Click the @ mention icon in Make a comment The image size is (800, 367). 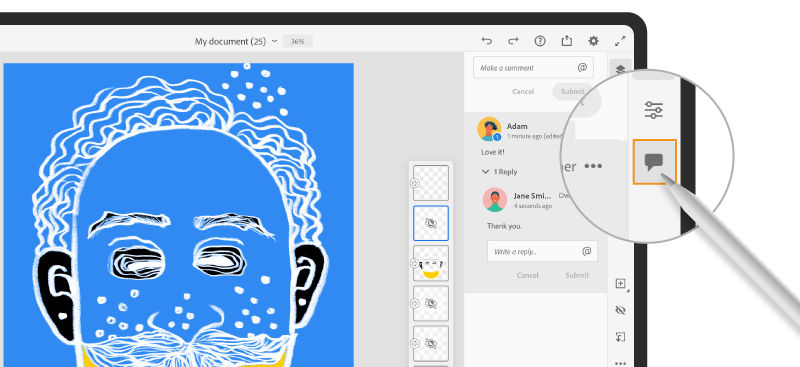[x=582, y=67]
